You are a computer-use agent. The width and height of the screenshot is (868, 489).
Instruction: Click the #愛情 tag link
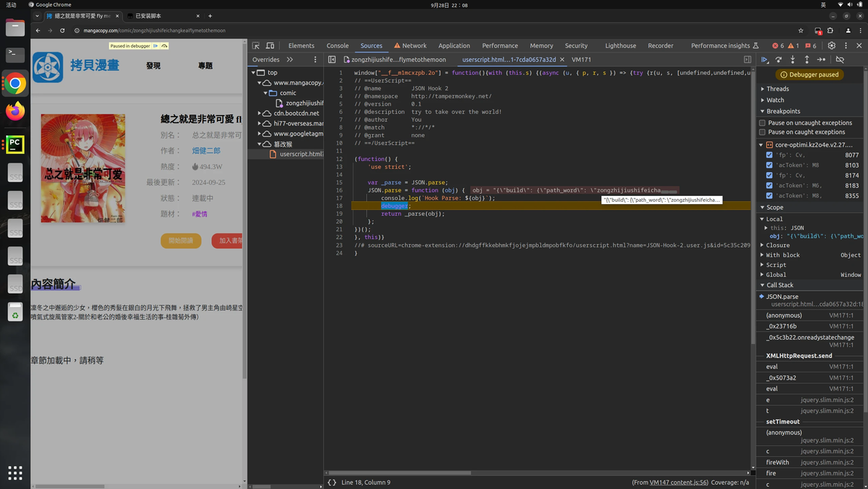200,214
